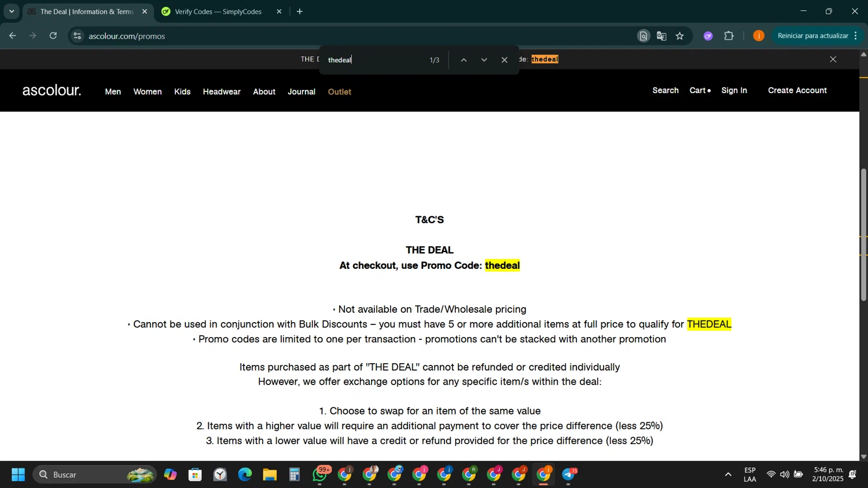Open the orange profile avatar

click(759, 36)
